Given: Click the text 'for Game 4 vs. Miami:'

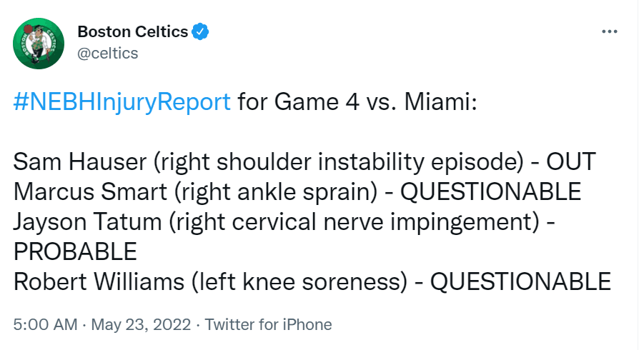Looking at the screenshot, I should tap(357, 101).
